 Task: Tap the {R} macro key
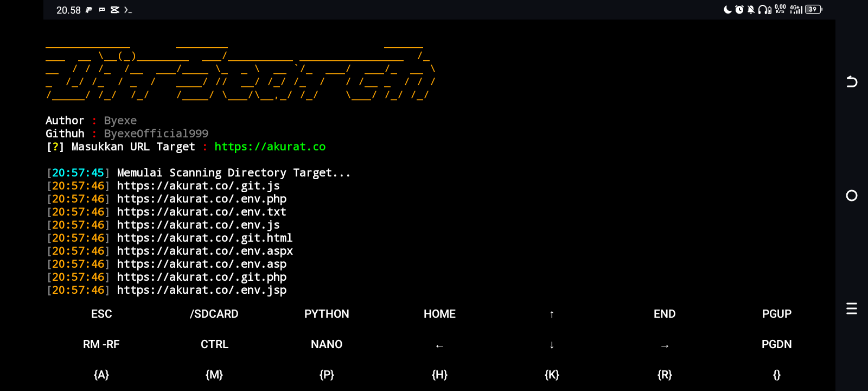point(665,375)
